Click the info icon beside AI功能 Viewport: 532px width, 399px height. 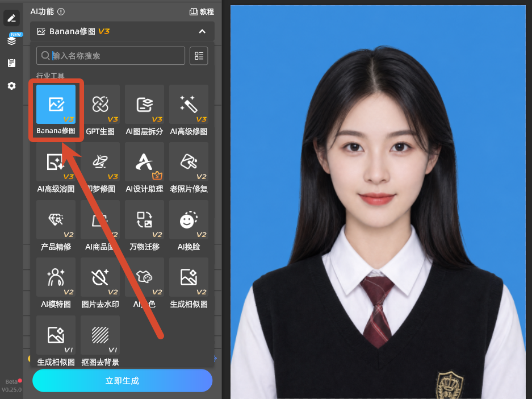point(61,12)
